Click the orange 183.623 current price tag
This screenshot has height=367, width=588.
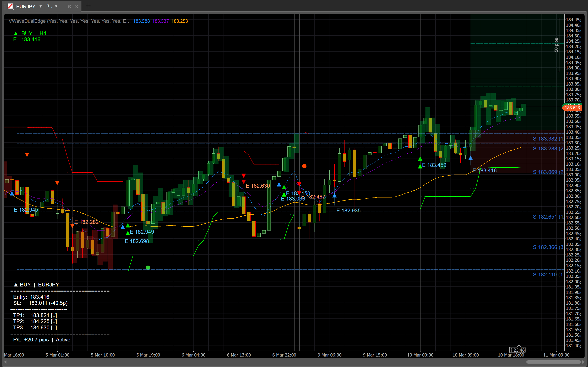coord(572,108)
